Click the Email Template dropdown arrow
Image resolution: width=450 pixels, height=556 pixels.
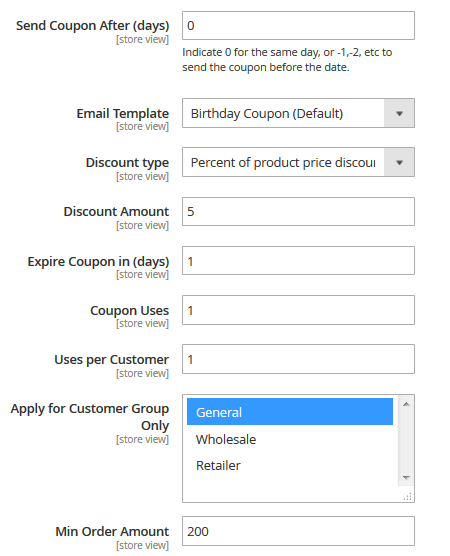pos(399,113)
